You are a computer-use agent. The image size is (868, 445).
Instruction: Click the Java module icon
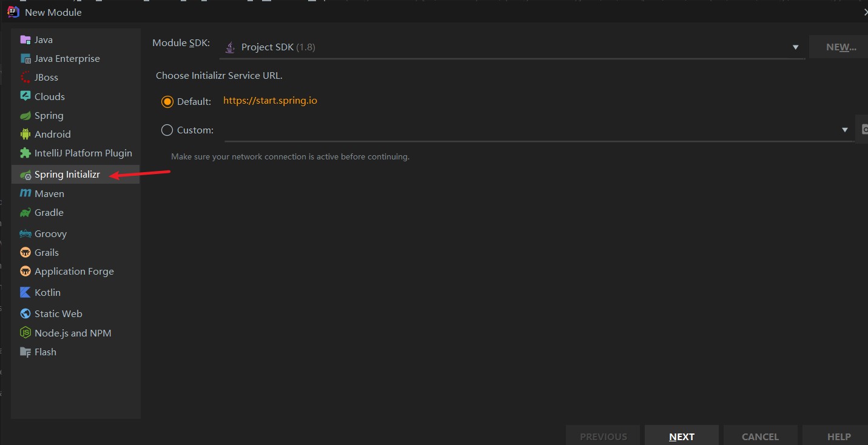(25, 39)
